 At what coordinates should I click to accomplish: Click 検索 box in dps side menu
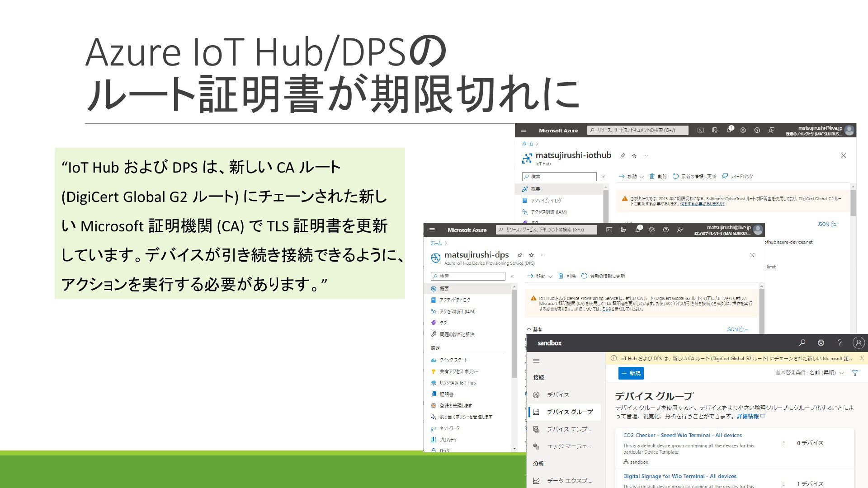468,276
